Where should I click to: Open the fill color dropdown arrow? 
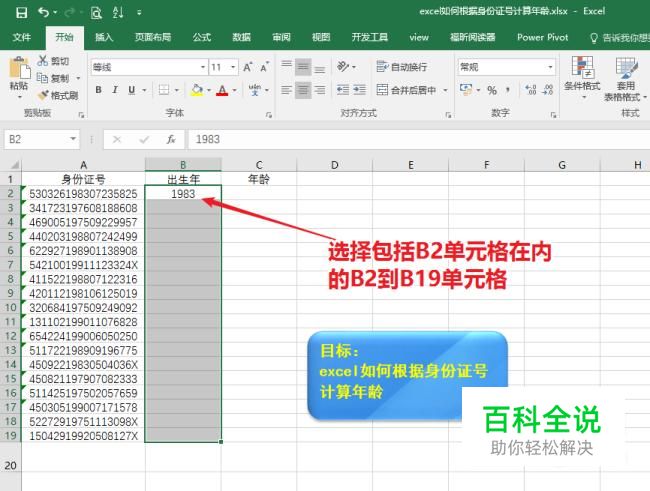(x=209, y=90)
